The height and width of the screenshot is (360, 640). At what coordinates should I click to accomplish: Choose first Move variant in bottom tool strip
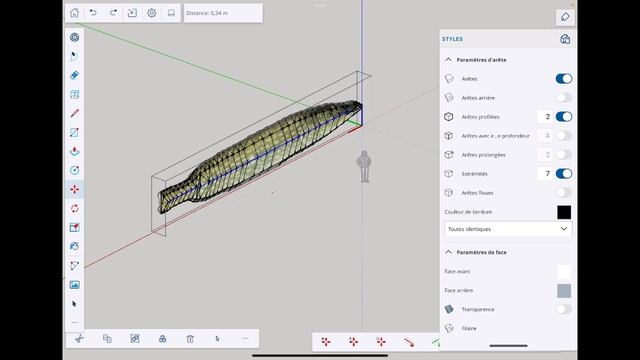pos(326,342)
